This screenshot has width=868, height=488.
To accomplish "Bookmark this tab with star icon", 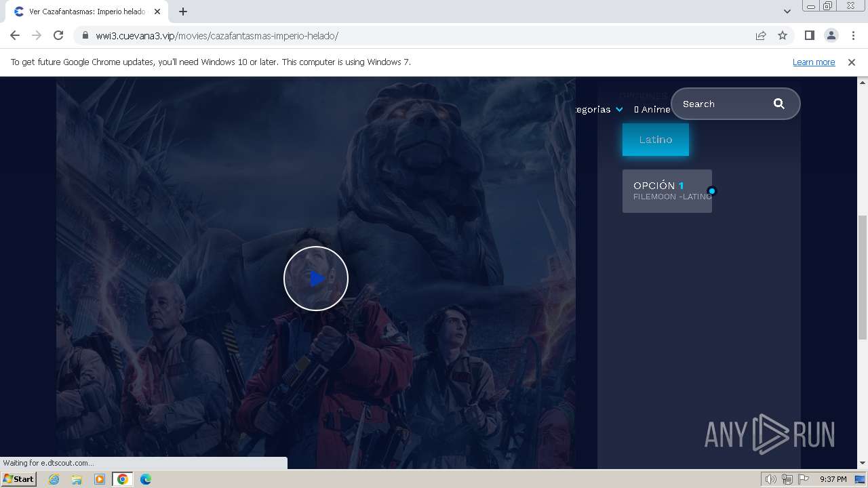I will (783, 35).
